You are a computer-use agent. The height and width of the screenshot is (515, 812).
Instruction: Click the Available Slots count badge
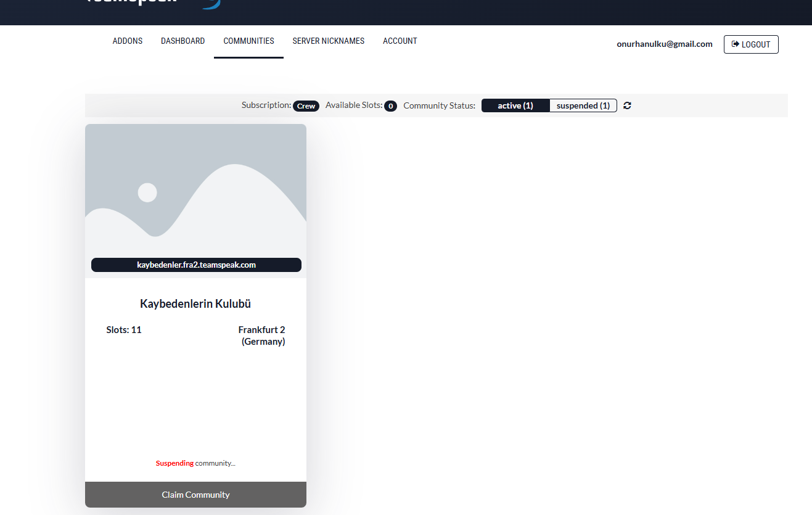(390, 106)
